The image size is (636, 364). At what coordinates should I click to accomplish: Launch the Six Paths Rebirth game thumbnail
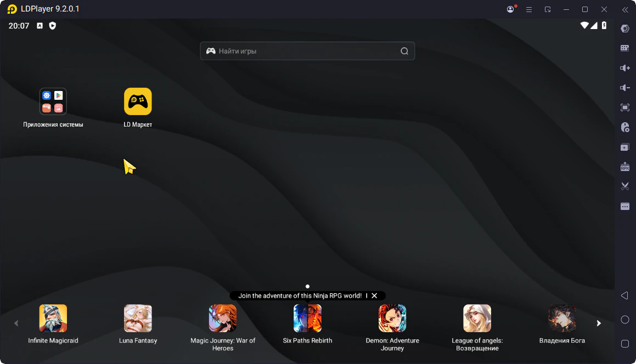(307, 318)
